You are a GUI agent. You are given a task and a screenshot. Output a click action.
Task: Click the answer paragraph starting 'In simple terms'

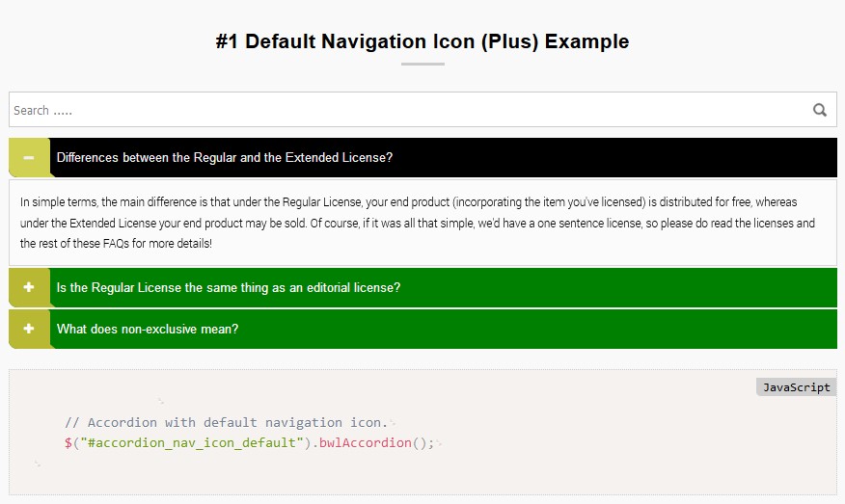418,223
